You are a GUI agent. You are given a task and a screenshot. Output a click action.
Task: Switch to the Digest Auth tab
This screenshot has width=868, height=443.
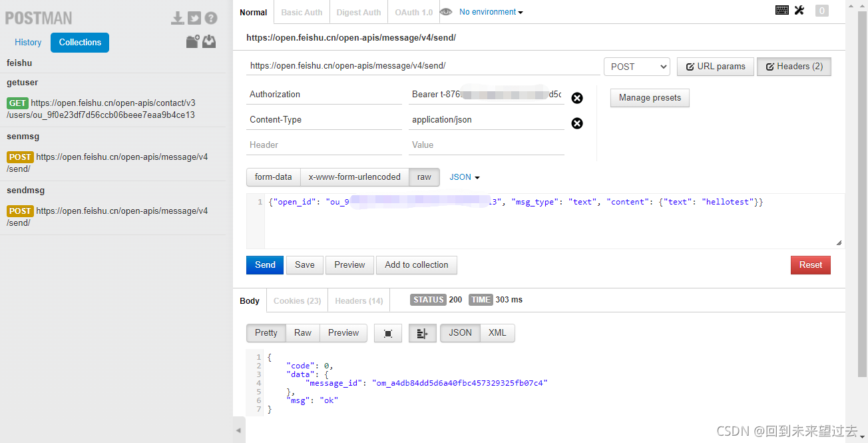pyautogui.click(x=359, y=12)
